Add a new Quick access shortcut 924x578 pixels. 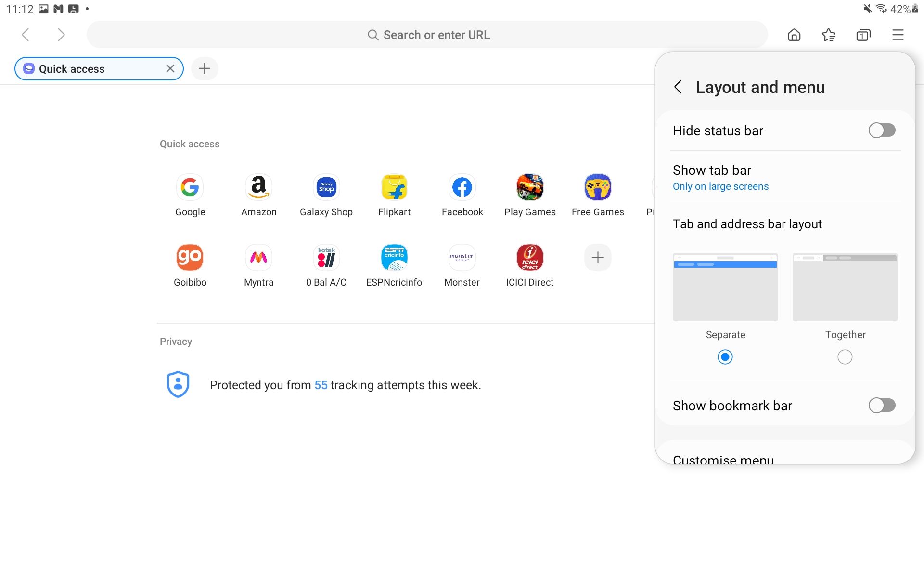pos(597,257)
